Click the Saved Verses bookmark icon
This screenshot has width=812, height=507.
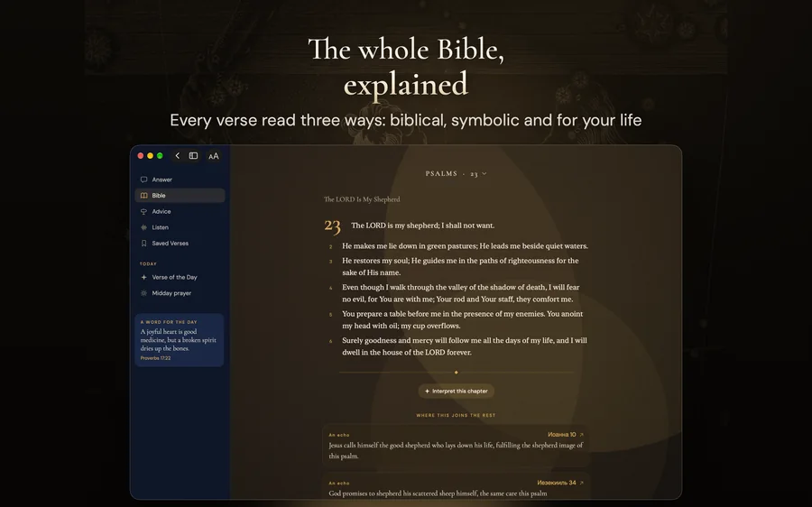(144, 244)
